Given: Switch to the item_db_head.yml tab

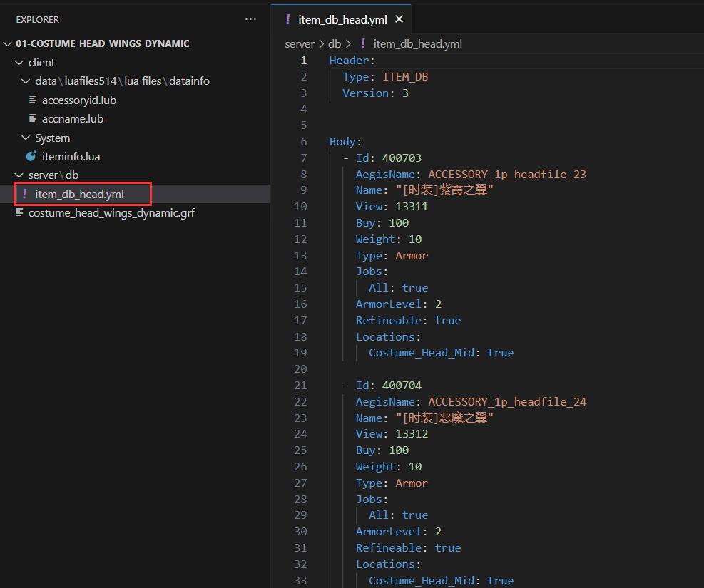Looking at the screenshot, I should tap(342, 19).
